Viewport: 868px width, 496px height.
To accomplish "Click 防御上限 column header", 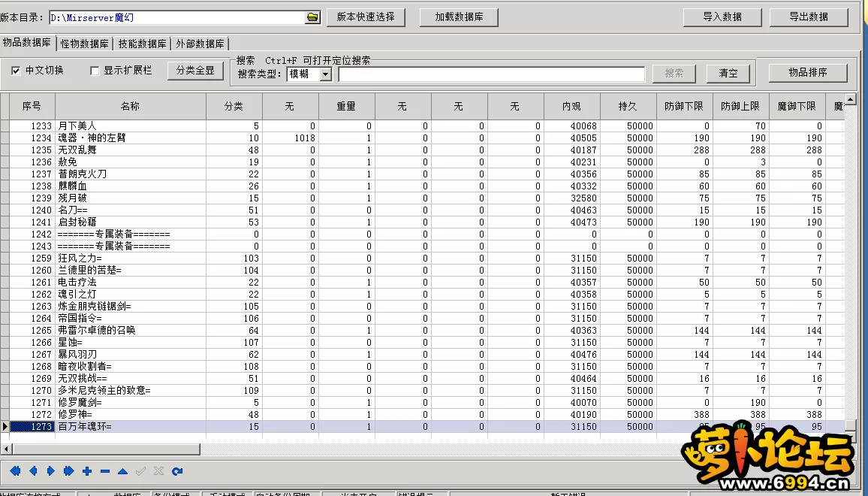I will click(x=740, y=107).
